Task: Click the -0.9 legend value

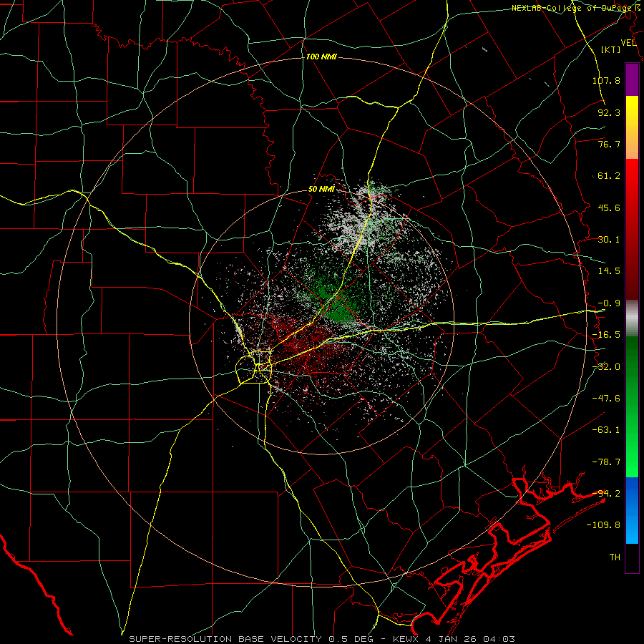Action: [x=609, y=303]
